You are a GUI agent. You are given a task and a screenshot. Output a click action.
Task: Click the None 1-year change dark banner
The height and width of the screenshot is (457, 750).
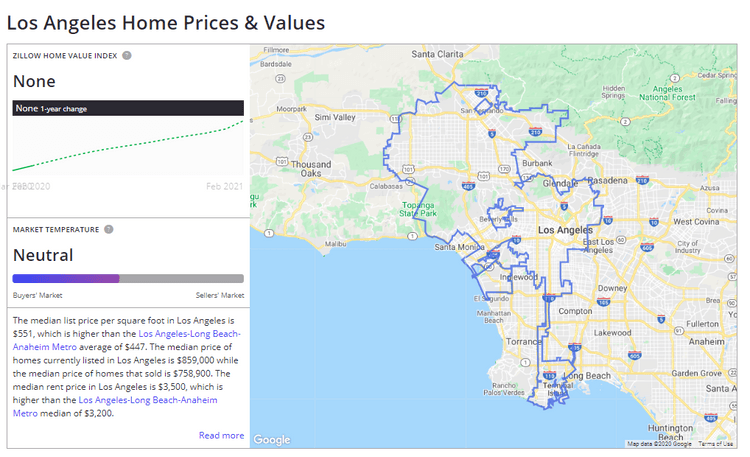pyautogui.click(x=128, y=108)
